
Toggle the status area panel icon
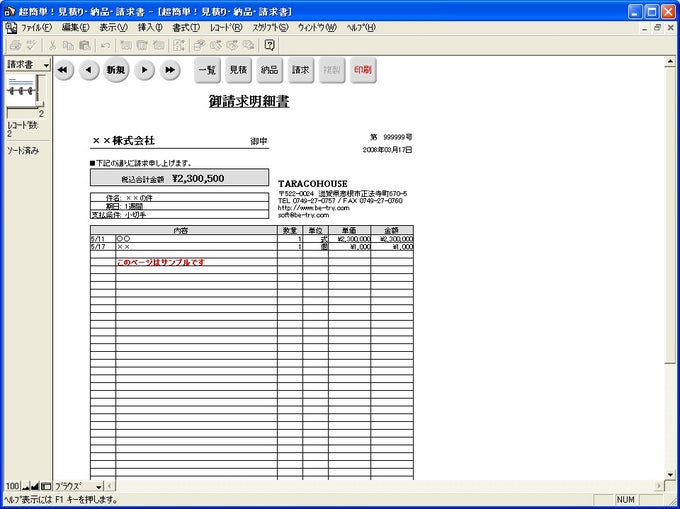tap(46, 486)
